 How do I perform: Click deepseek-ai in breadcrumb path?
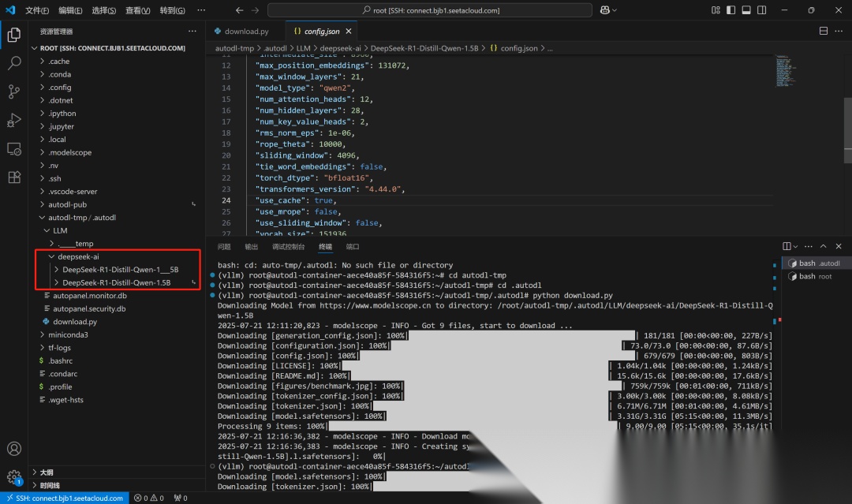click(x=340, y=48)
